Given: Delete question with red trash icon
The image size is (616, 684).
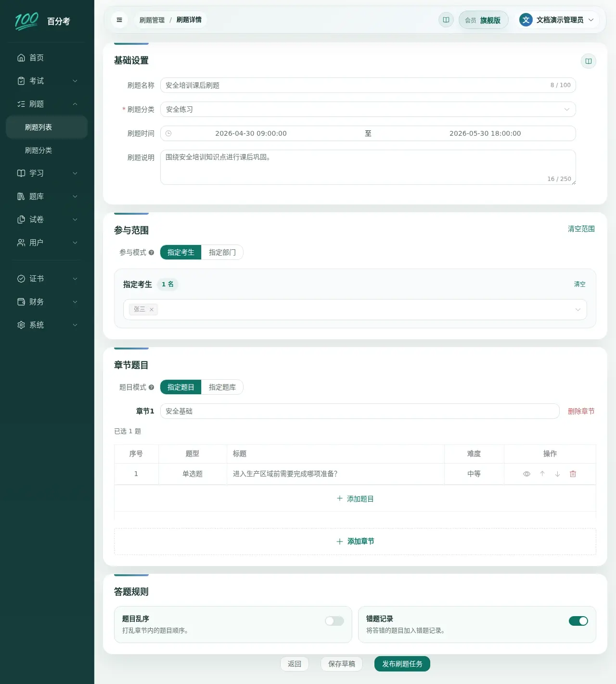Looking at the screenshot, I should (573, 474).
